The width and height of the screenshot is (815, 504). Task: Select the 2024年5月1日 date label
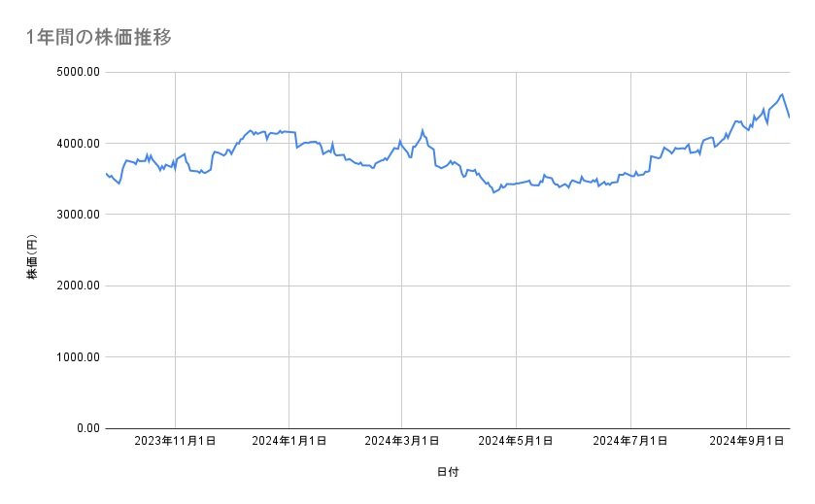point(518,441)
